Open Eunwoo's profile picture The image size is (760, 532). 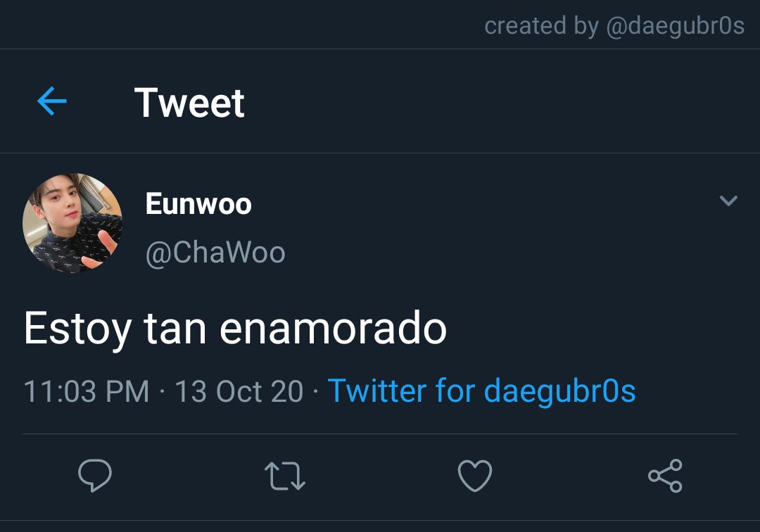pos(72,223)
